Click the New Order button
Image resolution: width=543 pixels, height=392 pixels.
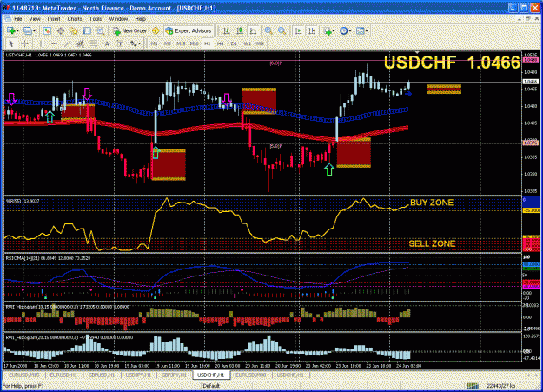click(x=129, y=30)
